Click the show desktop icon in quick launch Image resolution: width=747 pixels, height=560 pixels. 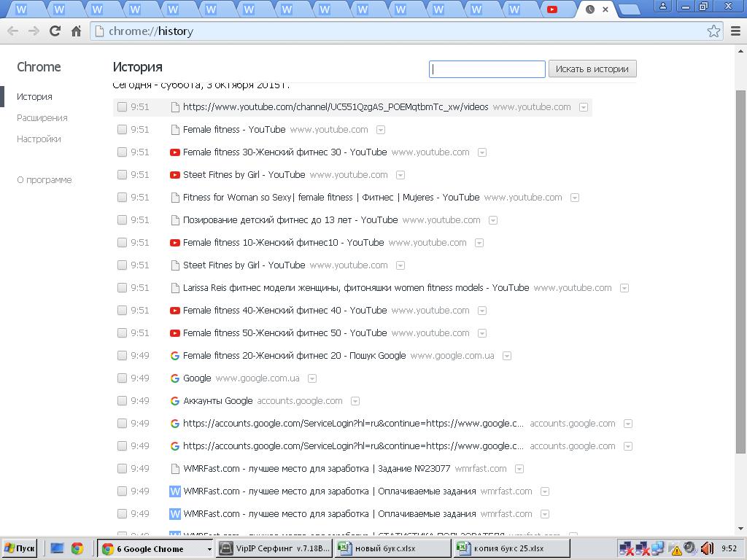click(57, 548)
